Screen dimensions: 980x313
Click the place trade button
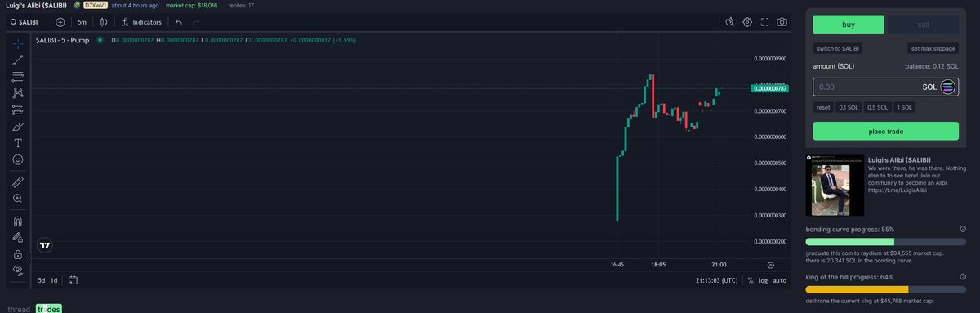[886, 131]
